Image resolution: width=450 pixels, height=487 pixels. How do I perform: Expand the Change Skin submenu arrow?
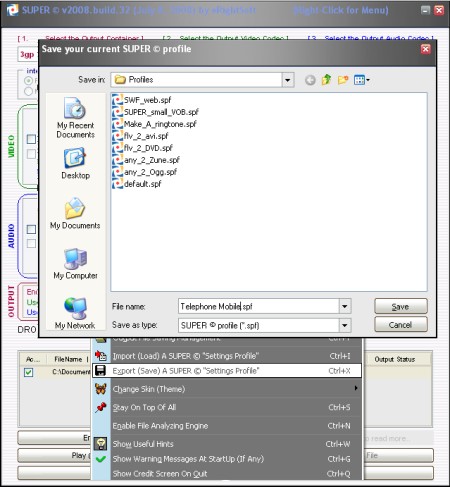click(356, 388)
